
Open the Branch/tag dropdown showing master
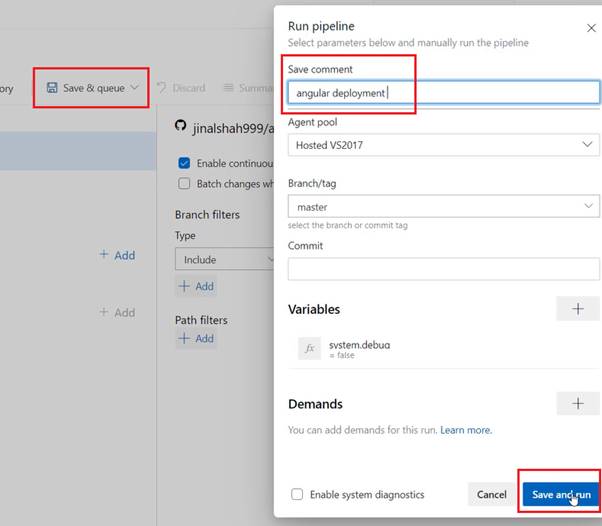click(443, 207)
